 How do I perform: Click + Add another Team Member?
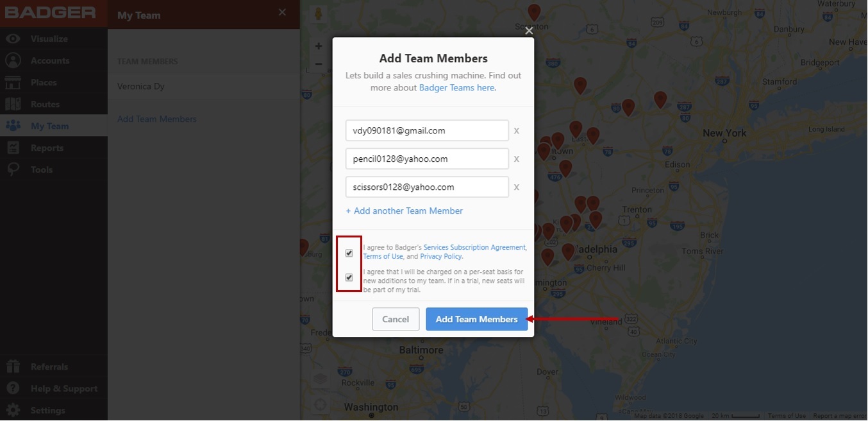point(404,210)
